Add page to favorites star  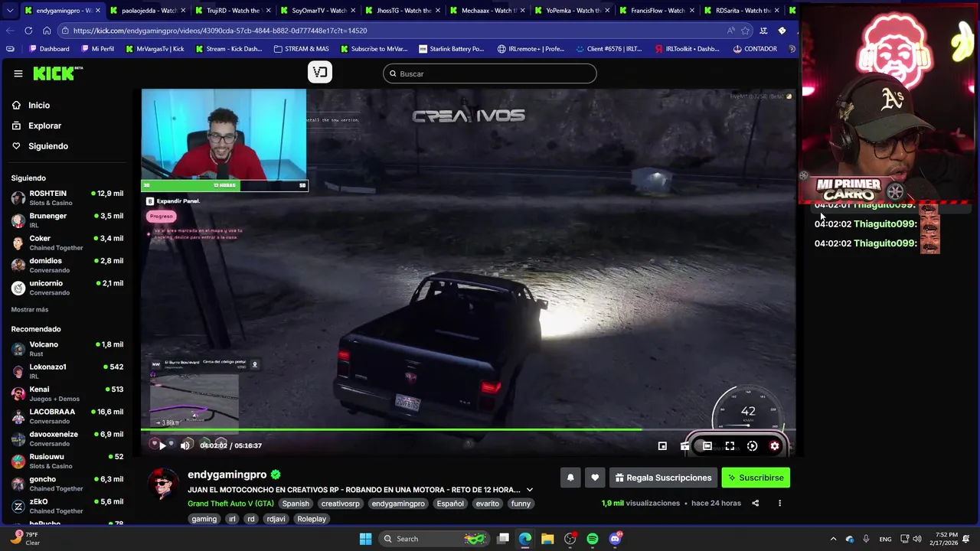pyautogui.click(x=745, y=31)
